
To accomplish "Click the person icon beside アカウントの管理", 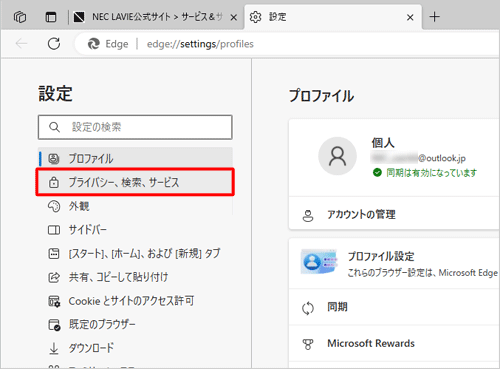I will 308,215.
